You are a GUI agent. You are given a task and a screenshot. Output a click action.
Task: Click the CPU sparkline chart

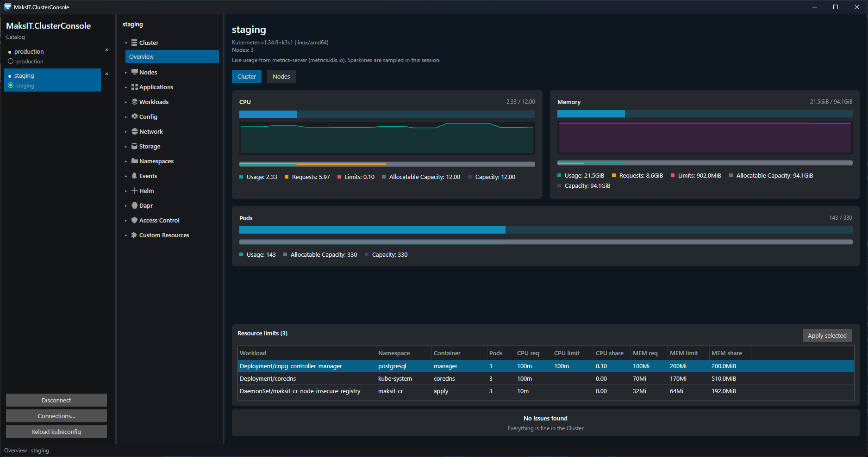387,138
